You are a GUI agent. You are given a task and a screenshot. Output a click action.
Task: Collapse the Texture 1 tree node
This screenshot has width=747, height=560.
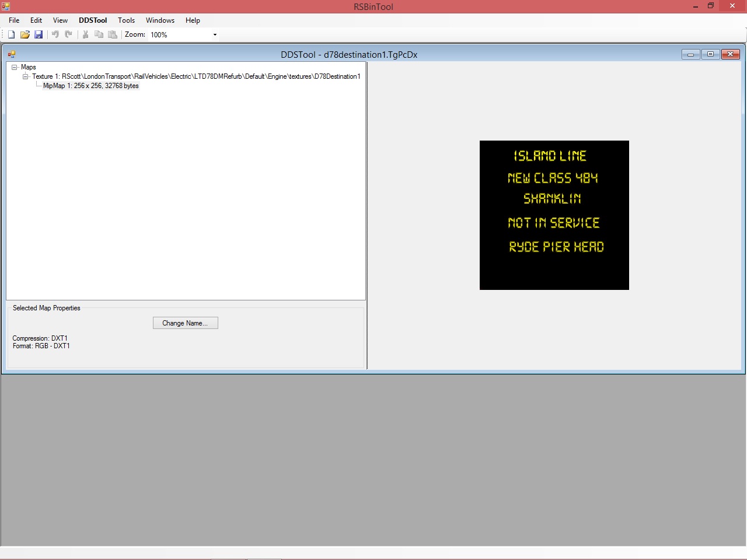pos(26,77)
